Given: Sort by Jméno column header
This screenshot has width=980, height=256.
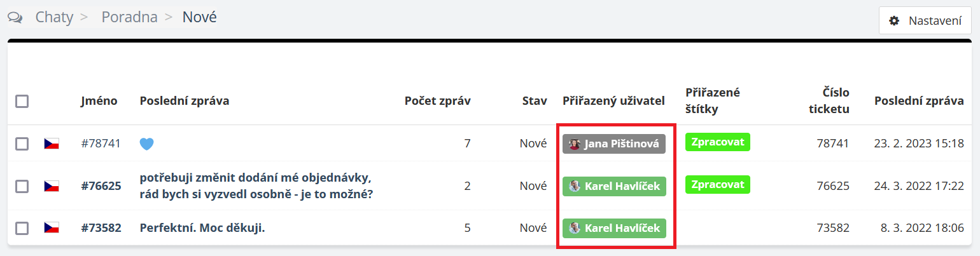Looking at the screenshot, I should tap(99, 101).
